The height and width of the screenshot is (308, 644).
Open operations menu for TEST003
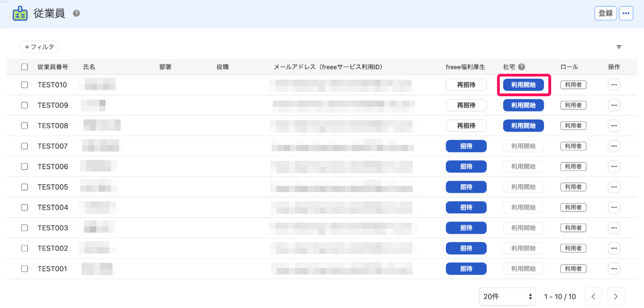click(614, 228)
